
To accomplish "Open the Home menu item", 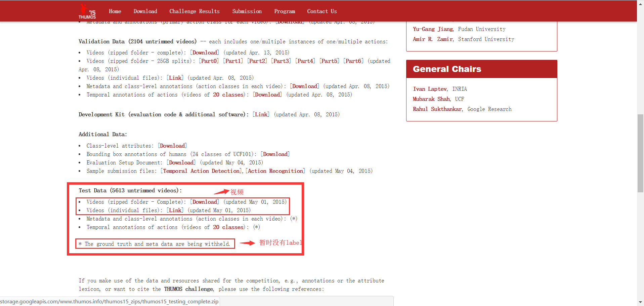I will tap(115, 11).
